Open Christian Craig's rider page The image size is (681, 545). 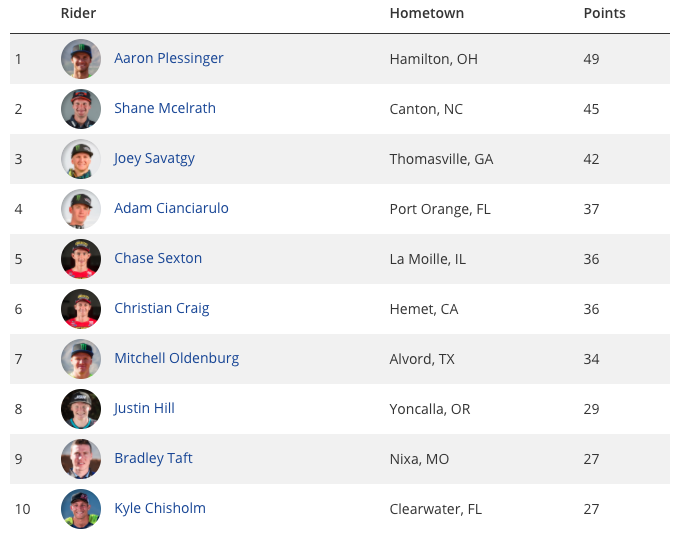162,308
